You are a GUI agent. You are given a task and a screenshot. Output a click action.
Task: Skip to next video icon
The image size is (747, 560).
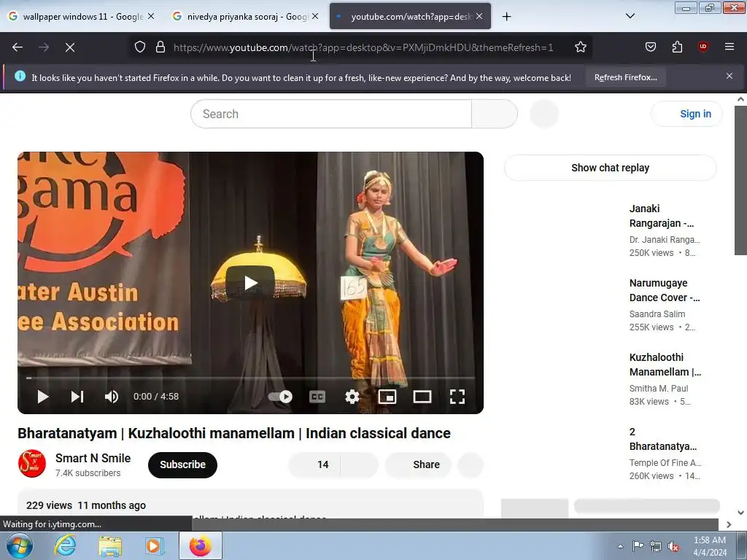(77, 397)
